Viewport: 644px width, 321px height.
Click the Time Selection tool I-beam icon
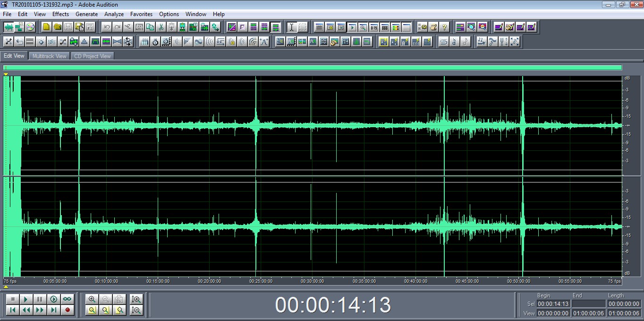[291, 27]
